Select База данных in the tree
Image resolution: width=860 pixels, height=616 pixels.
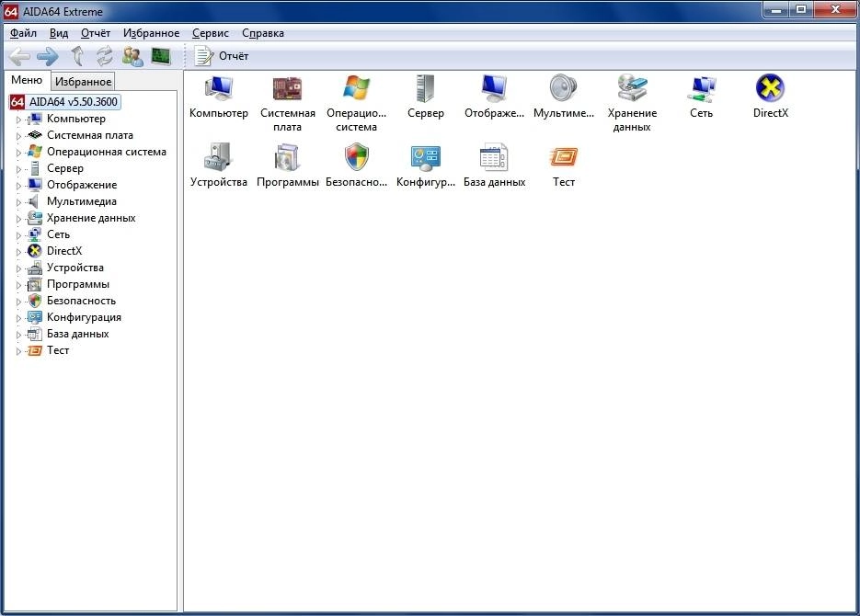(x=78, y=333)
